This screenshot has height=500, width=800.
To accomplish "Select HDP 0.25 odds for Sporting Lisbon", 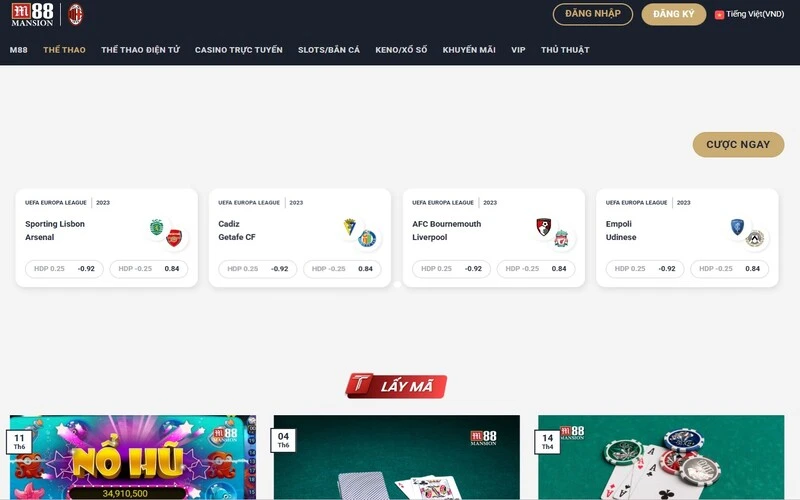I will tap(64, 269).
